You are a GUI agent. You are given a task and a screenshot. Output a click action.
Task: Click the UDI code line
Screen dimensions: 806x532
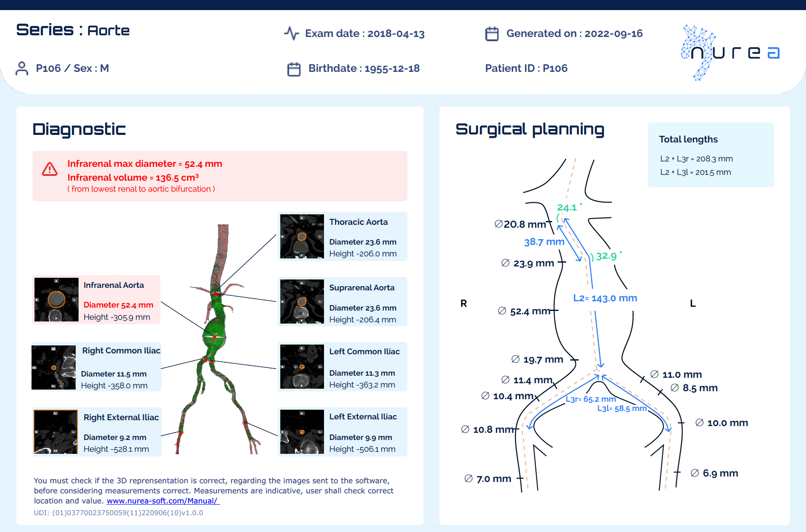point(119,513)
